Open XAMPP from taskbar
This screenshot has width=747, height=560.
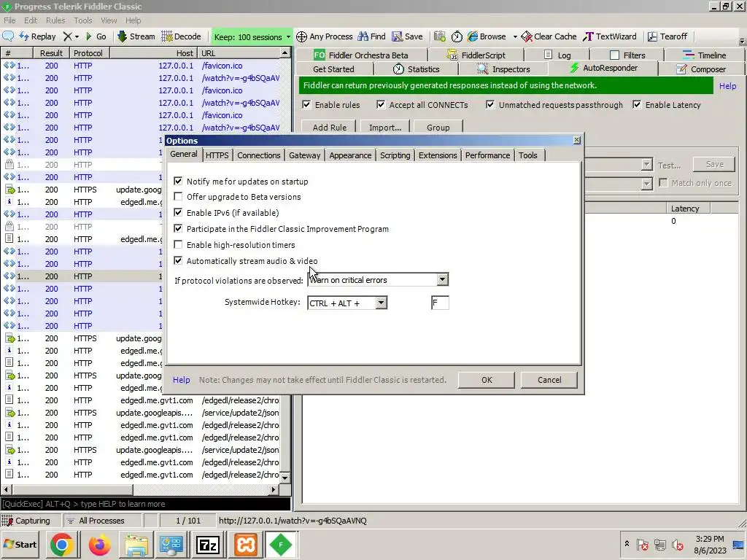(245, 545)
